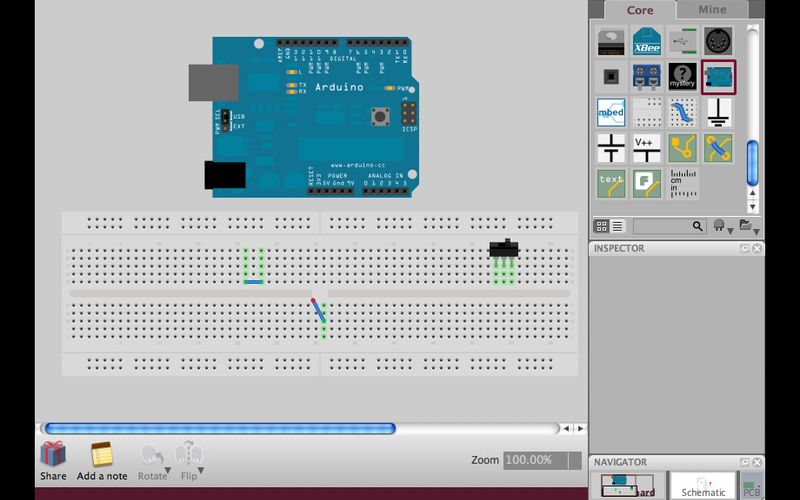Close the Navigator panel

757,462
